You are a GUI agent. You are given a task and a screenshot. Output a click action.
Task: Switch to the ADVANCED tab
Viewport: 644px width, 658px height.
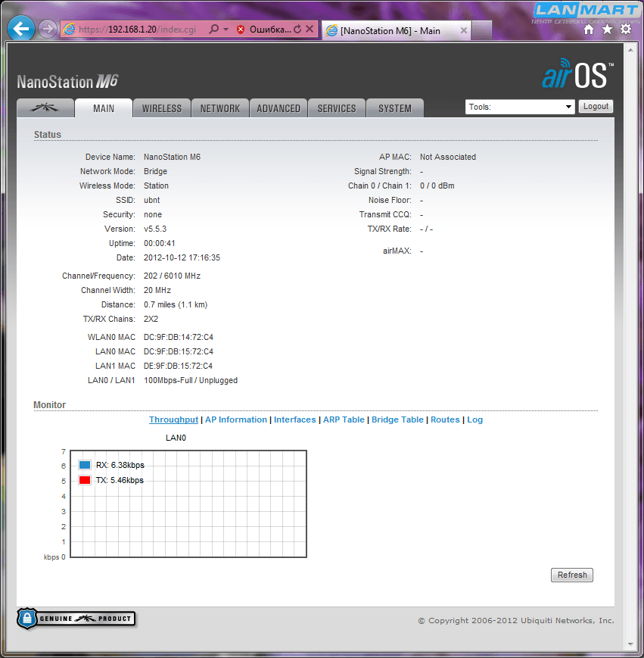tap(278, 108)
